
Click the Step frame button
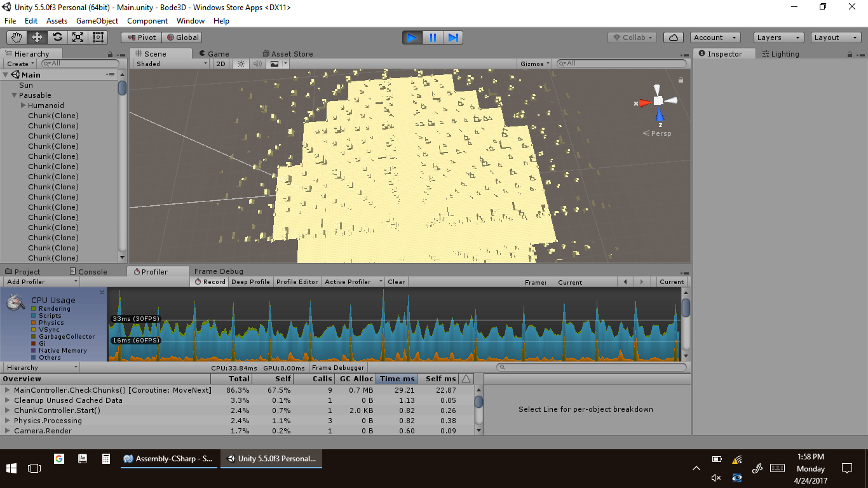tap(453, 37)
